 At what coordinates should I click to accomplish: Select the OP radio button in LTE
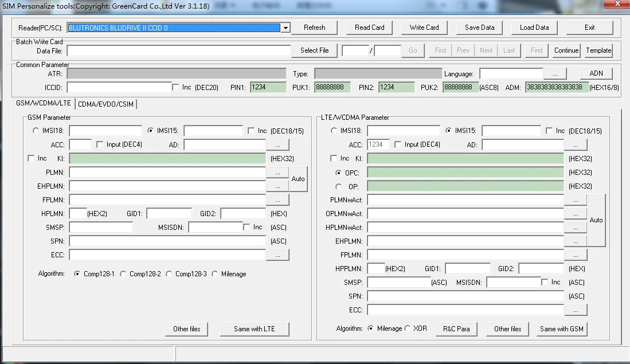(339, 186)
